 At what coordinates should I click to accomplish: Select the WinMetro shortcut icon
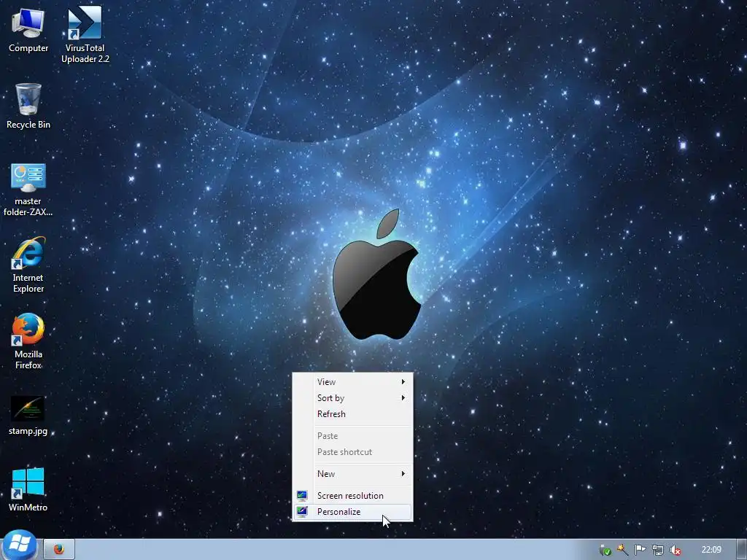coord(28,489)
